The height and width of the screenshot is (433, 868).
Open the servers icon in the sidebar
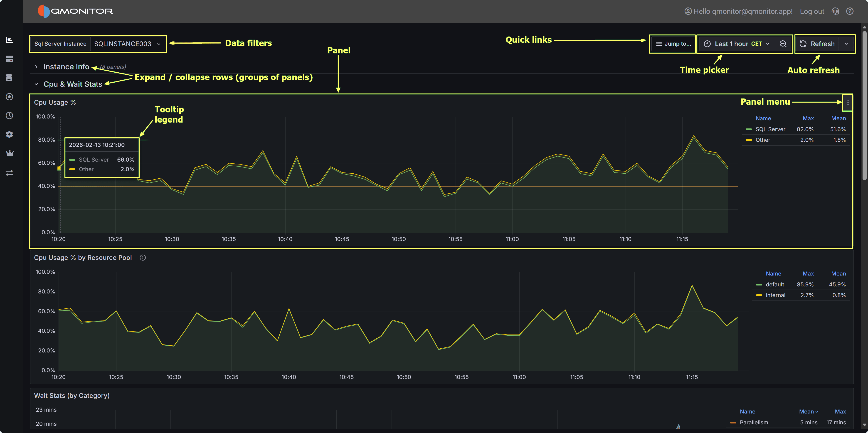click(x=10, y=59)
